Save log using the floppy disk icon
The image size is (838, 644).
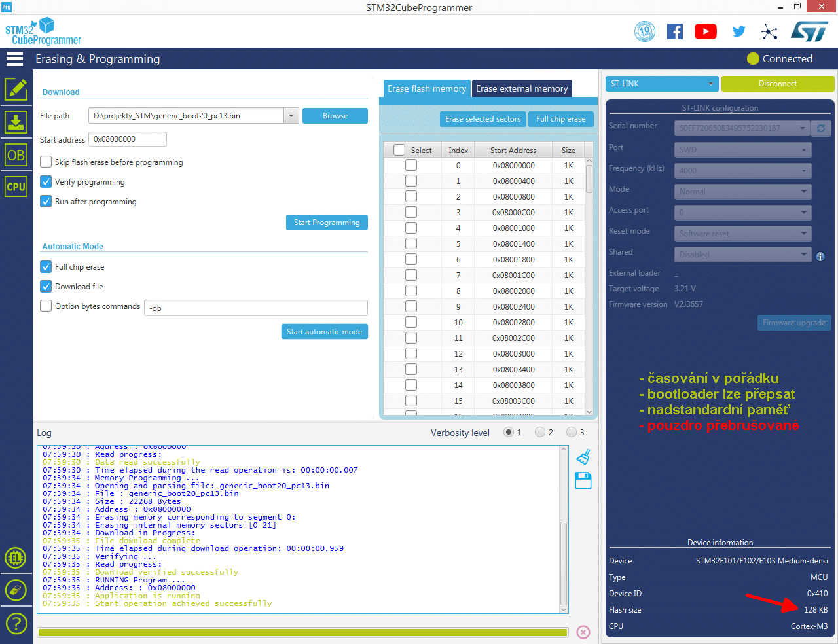pos(583,481)
